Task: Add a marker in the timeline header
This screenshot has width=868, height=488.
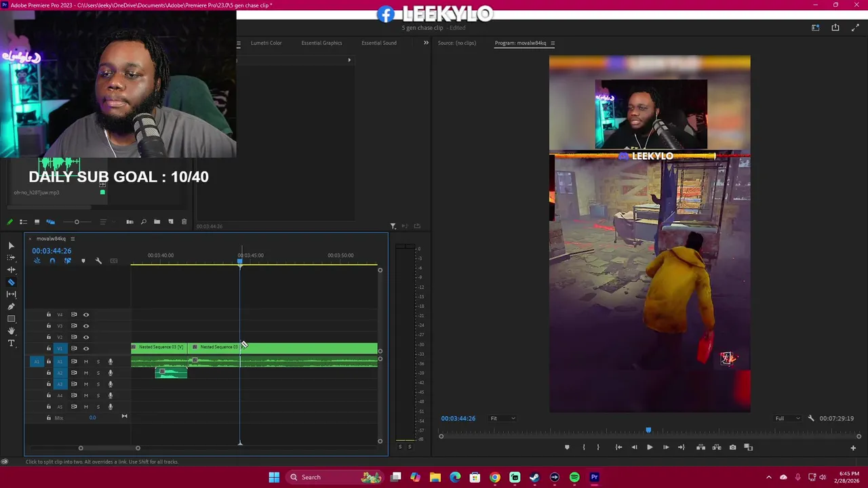Action: [x=83, y=261]
